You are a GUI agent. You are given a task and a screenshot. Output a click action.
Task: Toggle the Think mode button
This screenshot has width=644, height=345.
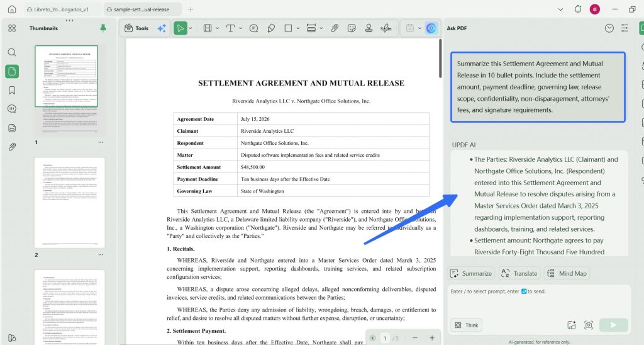(466, 325)
